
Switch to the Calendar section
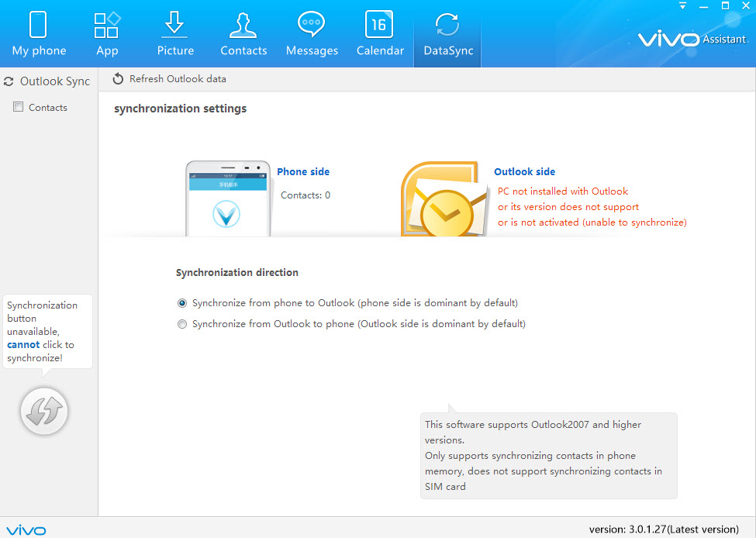click(x=380, y=34)
